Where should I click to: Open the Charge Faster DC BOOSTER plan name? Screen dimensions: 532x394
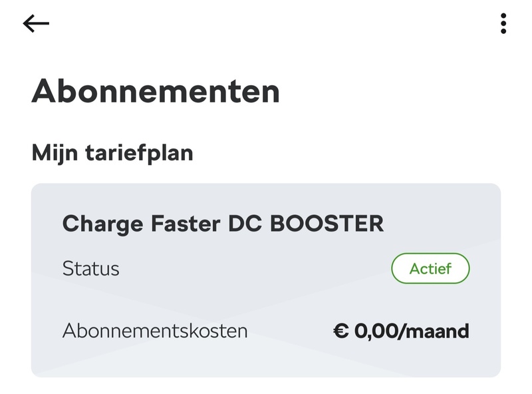tap(223, 224)
